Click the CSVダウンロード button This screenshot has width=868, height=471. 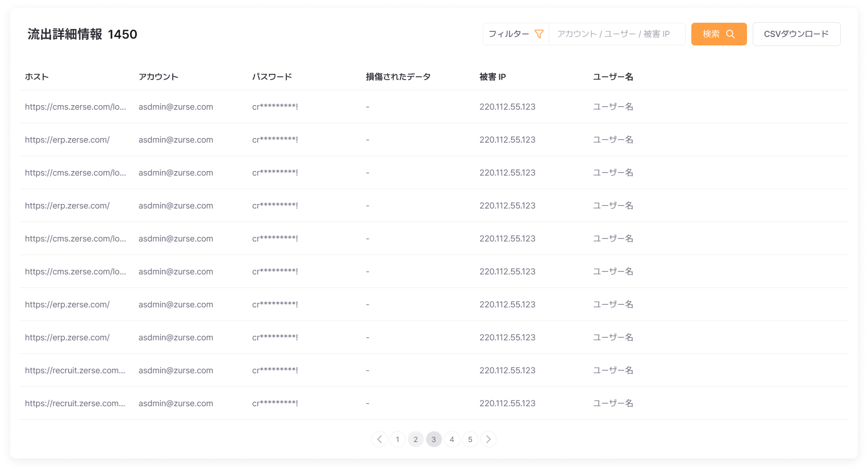pyautogui.click(x=796, y=34)
